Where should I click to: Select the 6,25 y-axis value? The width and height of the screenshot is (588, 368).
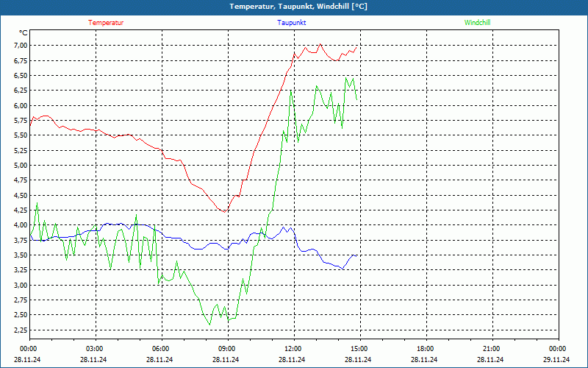point(21,91)
